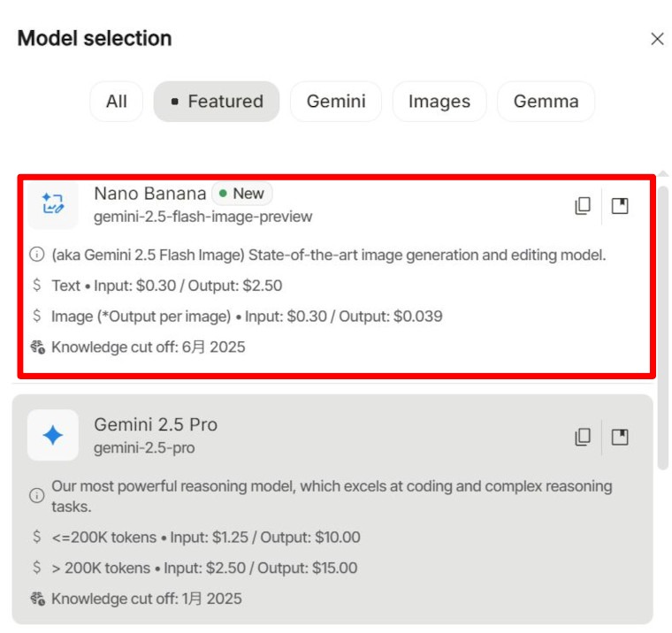Copy the gemini-2.5-pro model ID
672x633 pixels.
583,437
